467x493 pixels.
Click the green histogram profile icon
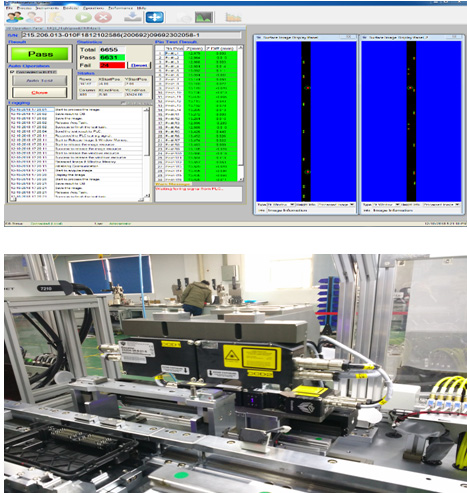pos(204,17)
